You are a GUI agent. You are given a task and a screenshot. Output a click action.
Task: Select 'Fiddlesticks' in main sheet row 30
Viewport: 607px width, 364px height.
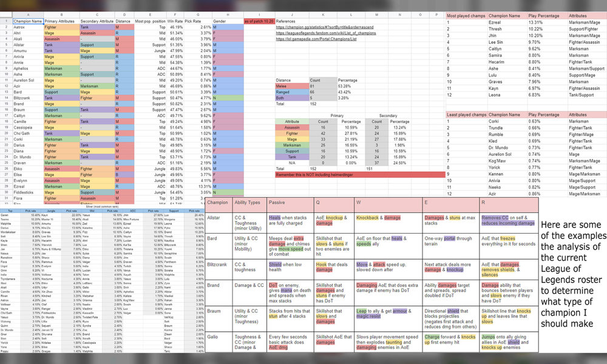coord(28,192)
